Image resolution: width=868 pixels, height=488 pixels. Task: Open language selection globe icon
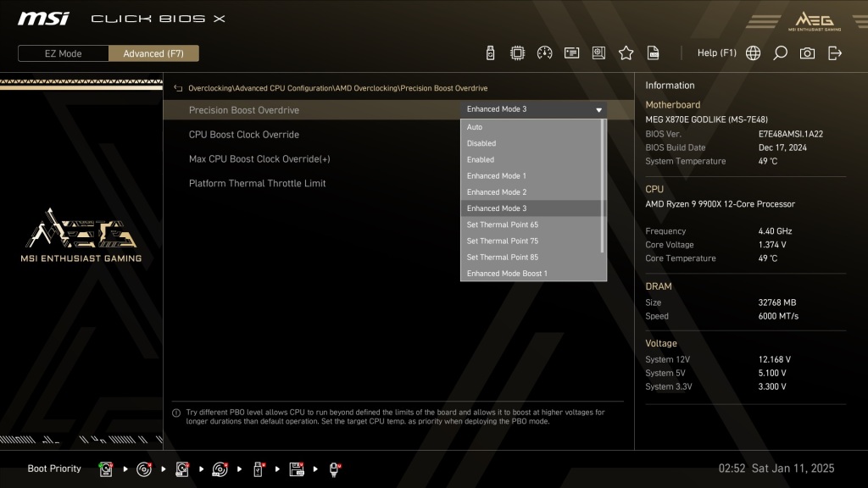click(x=753, y=53)
